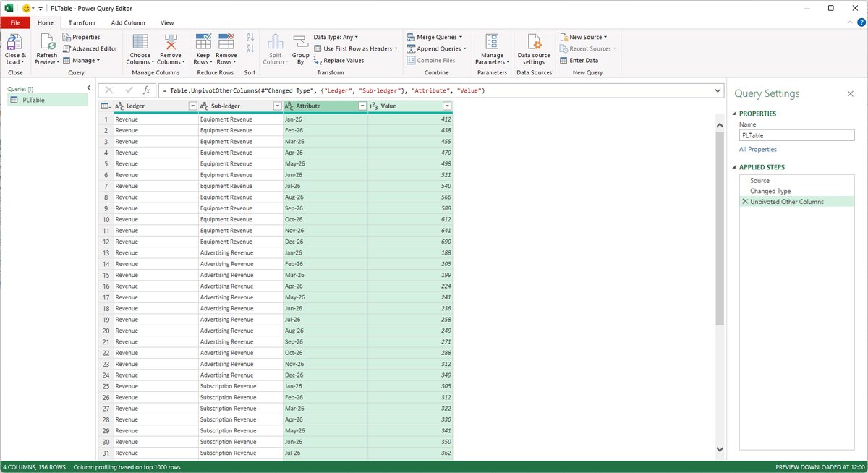Click Enter Data in New Query group

click(x=579, y=61)
